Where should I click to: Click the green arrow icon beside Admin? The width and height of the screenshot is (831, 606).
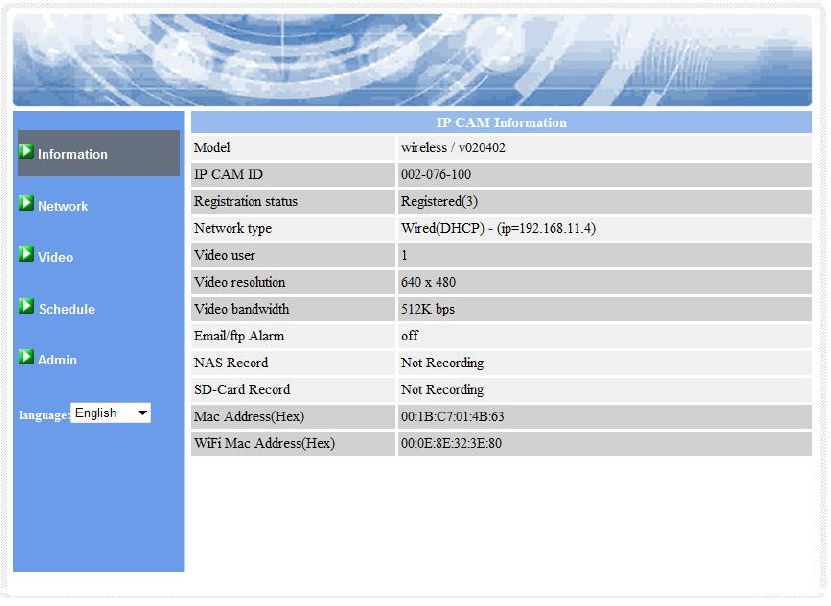26,357
